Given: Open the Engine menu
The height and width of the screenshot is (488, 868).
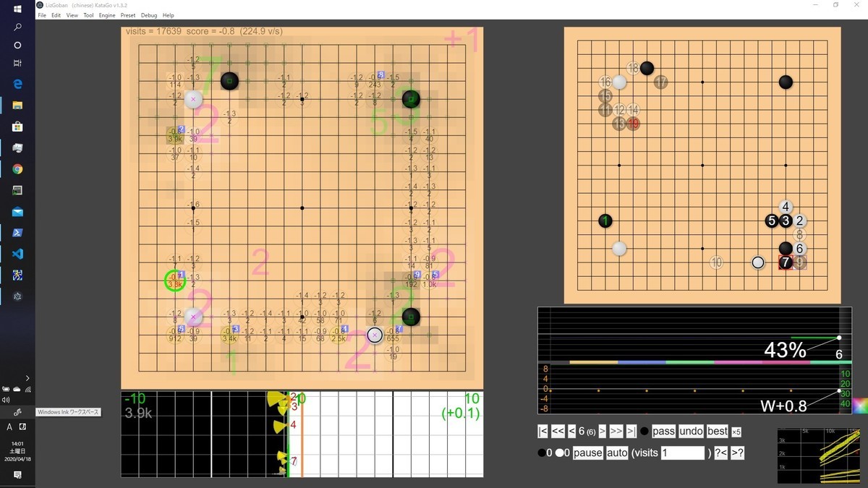Looking at the screenshot, I should [107, 15].
